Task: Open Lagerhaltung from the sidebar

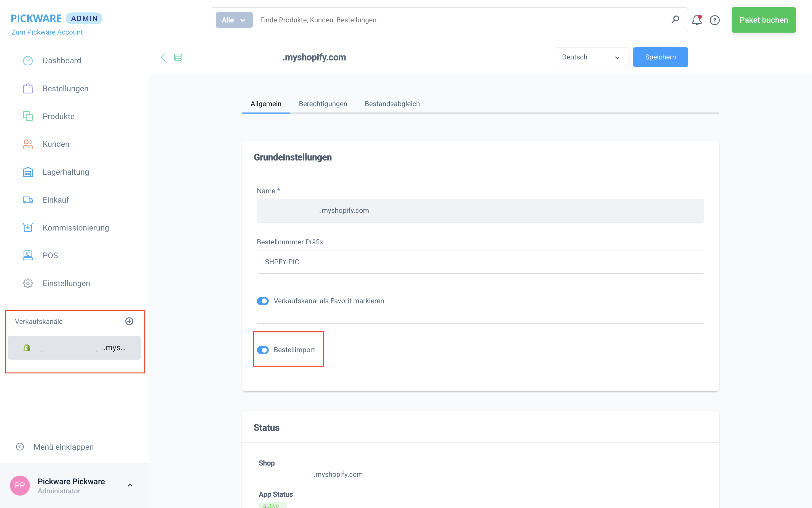Action: coord(66,172)
